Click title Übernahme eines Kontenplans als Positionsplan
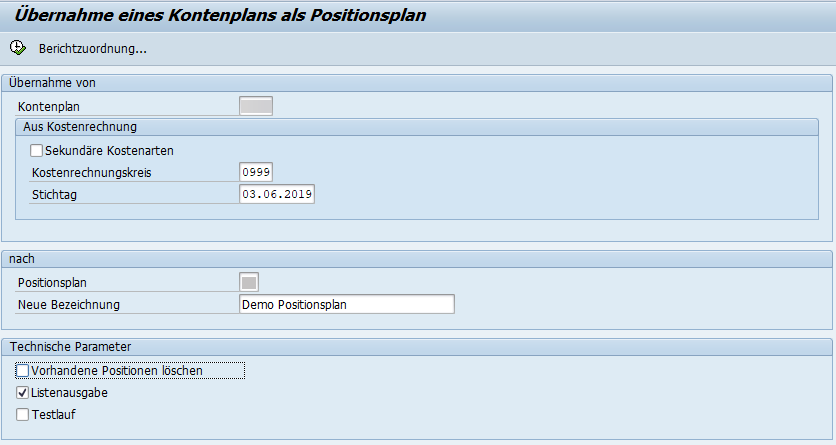The height and width of the screenshot is (445, 836). pos(220,15)
